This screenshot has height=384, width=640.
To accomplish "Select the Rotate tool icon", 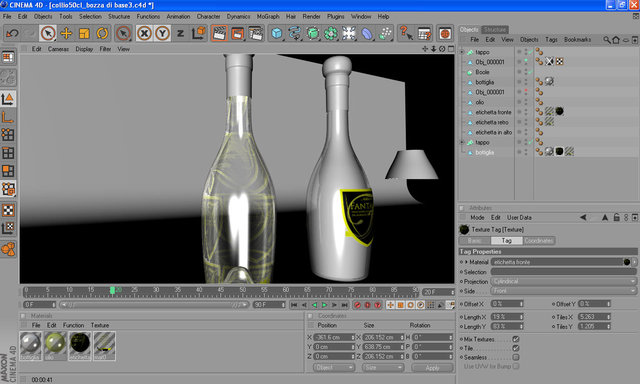I will click(102, 33).
